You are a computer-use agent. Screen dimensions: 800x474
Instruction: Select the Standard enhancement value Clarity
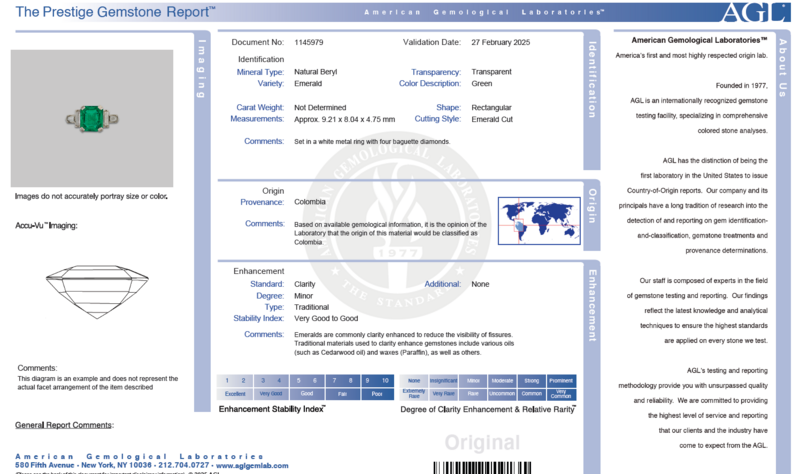(305, 284)
